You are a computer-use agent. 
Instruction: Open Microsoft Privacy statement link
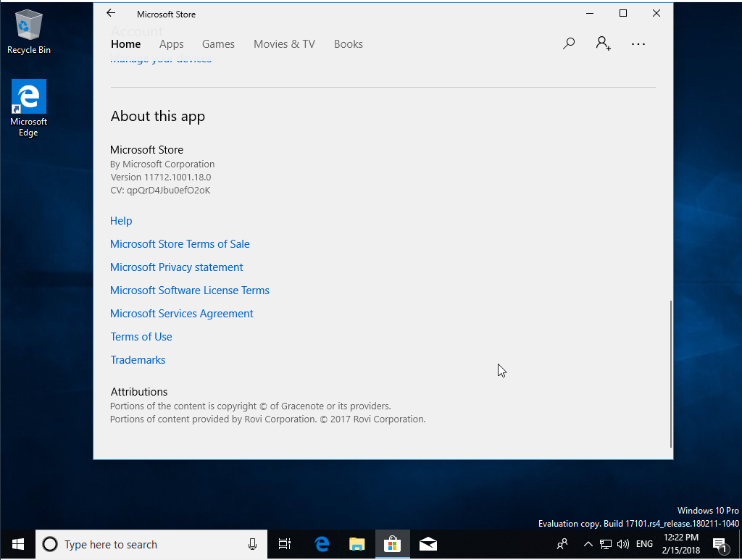pyautogui.click(x=177, y=267)
